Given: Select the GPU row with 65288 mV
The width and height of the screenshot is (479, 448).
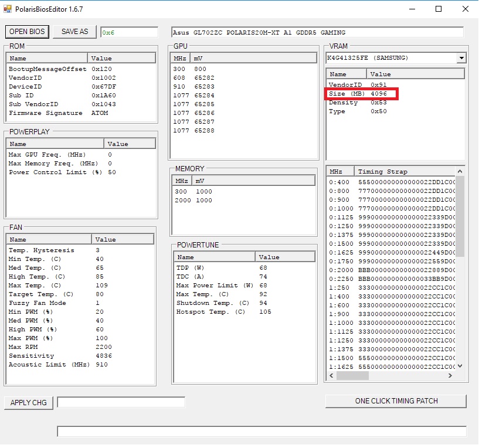Looking at the screenshot, I should (x=243, y=131).
